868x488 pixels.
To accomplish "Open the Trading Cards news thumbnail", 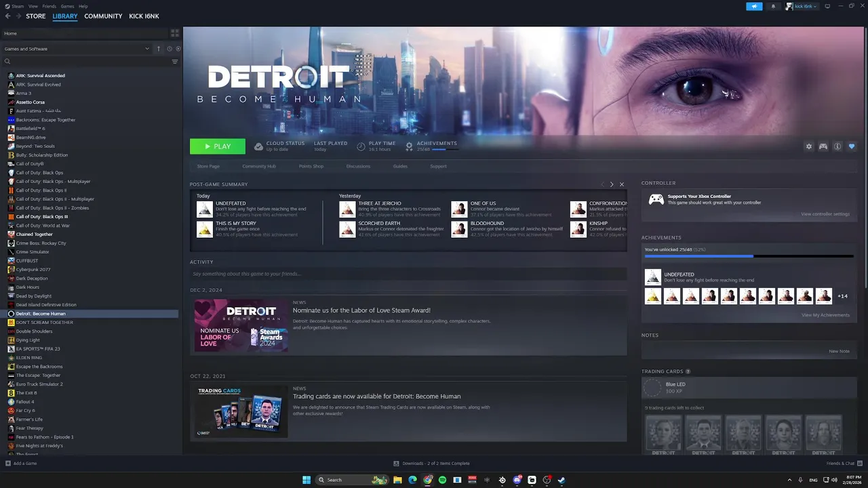I will coord(241,411).
